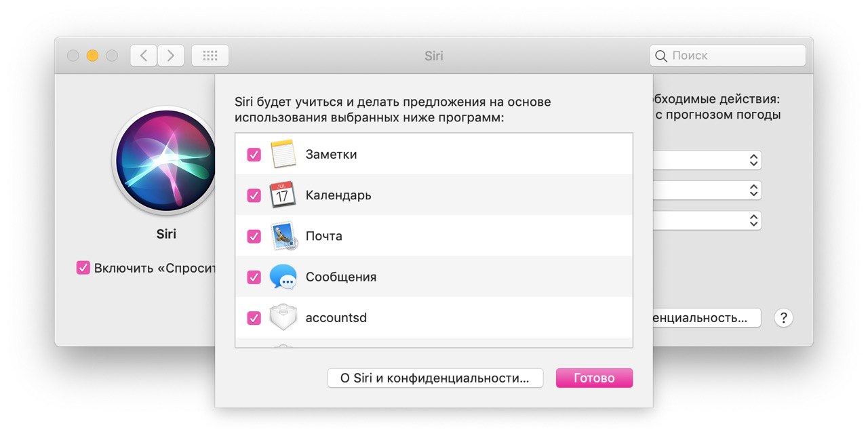Toggle the Почта checkbox
This screenshot has height=434, width=868.
254,236
